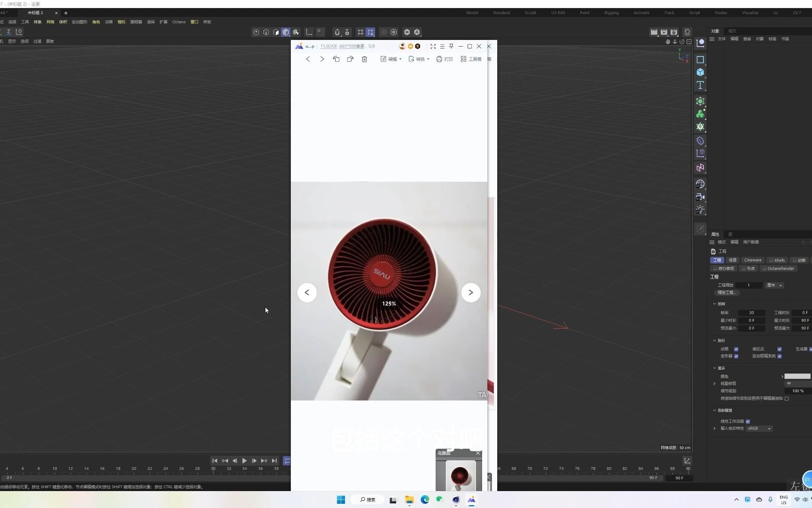Switch to the UV Edit layout tab

[x=558, y=13]
